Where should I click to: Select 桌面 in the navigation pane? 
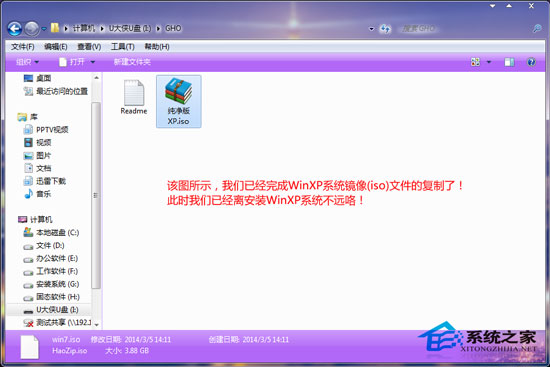(38, 78)
